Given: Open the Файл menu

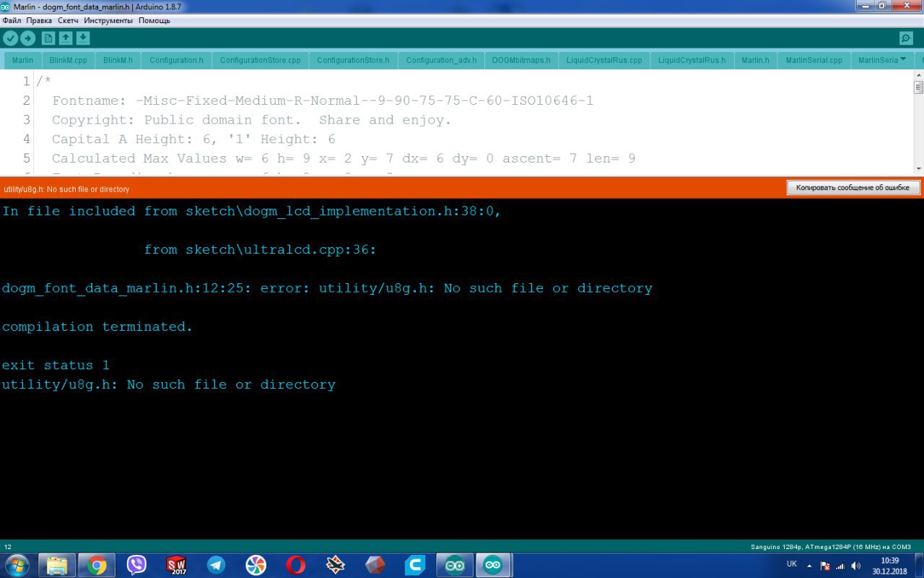Looking at the screenshot, I should [x=12, y=20].
